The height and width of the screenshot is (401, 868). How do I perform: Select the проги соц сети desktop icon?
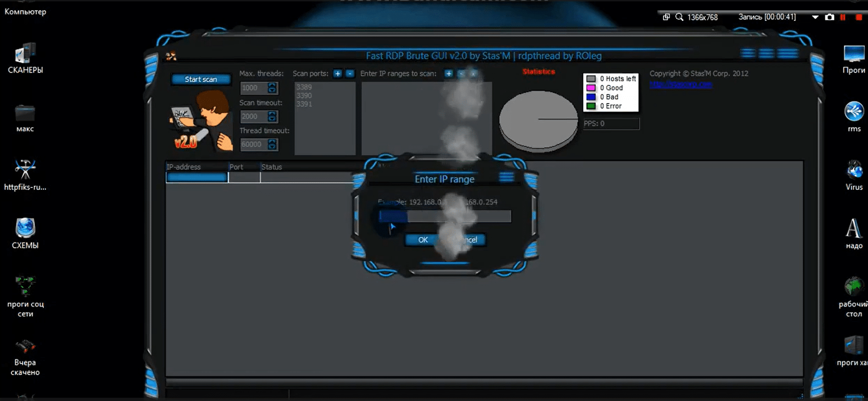coord(25,297)
